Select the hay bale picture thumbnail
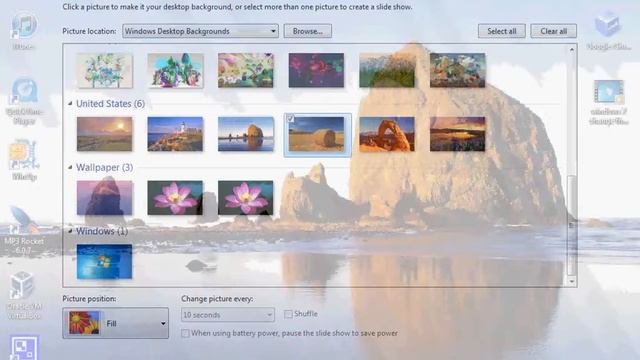This screenshot has height=360, width=640. pyautogui.click(x=316, y=134)
